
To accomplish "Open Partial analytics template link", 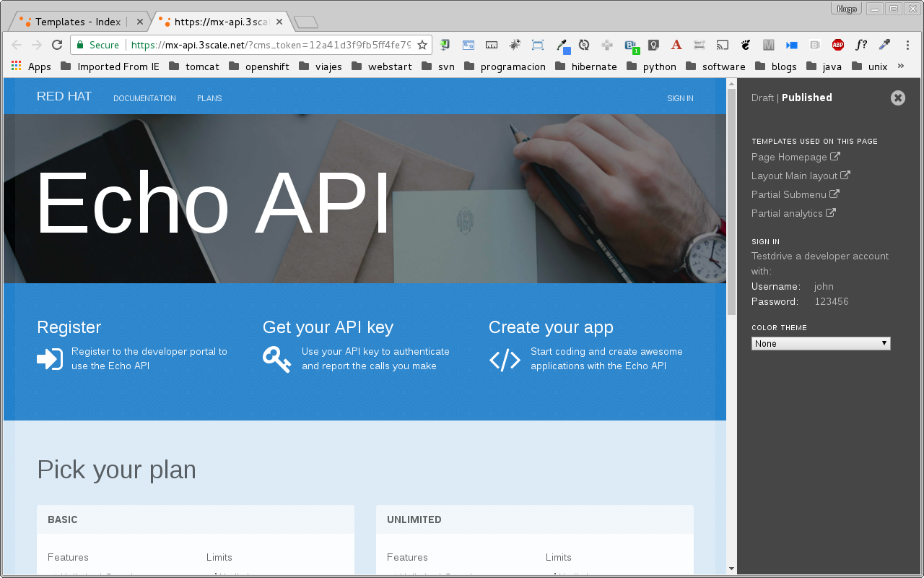I will click(793, 213).
